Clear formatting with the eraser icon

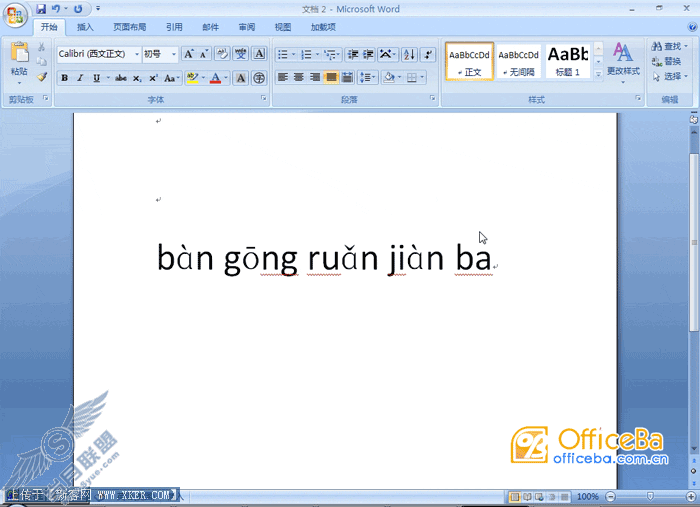(x=222, y=54)
